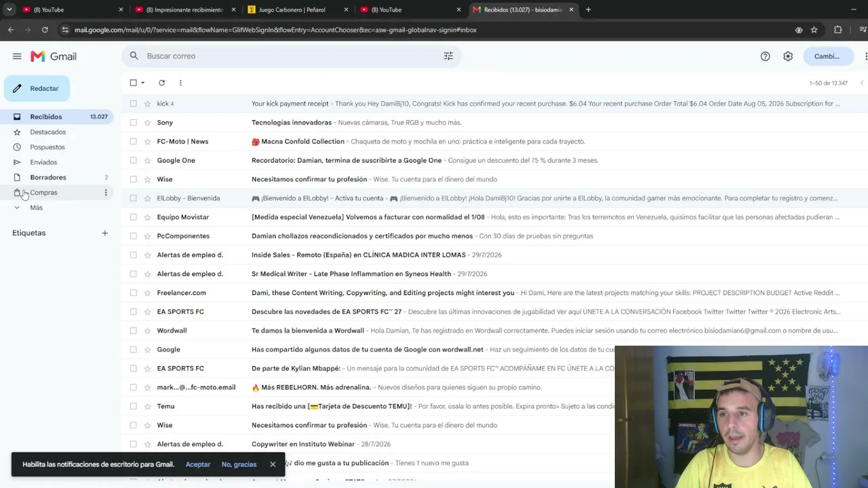Open the select-all dropdown arrow

[142, 83]
